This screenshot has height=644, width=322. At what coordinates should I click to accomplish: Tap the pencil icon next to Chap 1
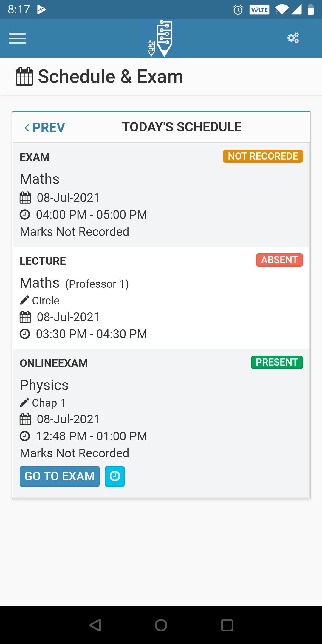pos(24,403)
